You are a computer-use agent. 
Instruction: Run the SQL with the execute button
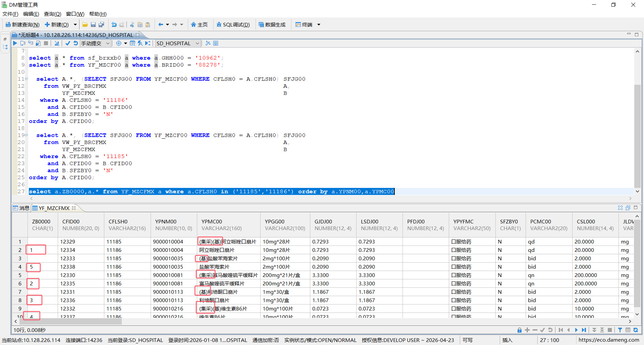(15, 43)
